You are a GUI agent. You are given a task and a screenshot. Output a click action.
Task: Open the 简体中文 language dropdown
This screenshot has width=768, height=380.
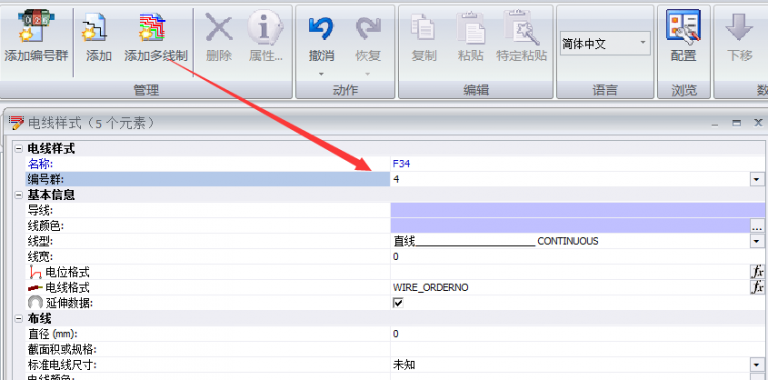click(605, 44)
